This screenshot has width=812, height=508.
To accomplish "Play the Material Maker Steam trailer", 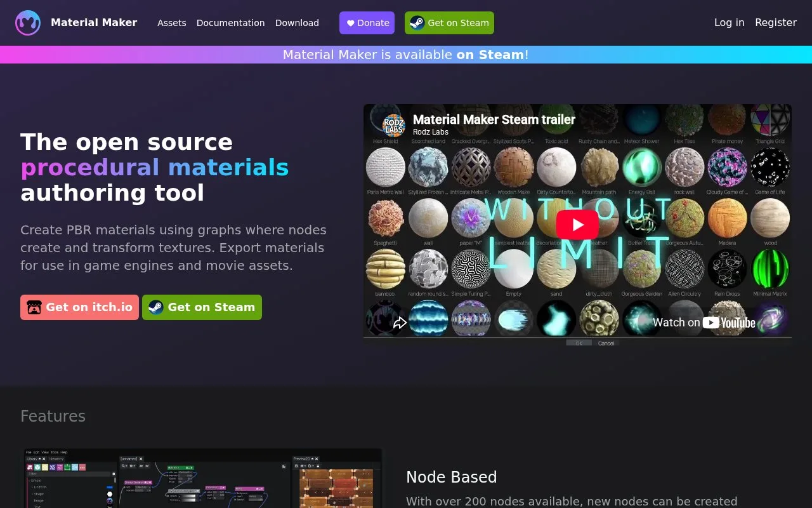I will pyautogui.click(x=577, y=225).
